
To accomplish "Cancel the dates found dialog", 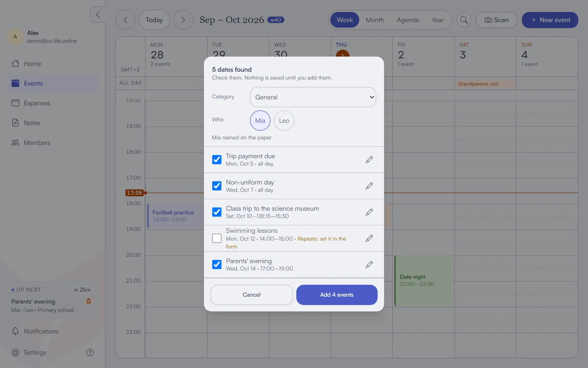I will tap(252, 295).
